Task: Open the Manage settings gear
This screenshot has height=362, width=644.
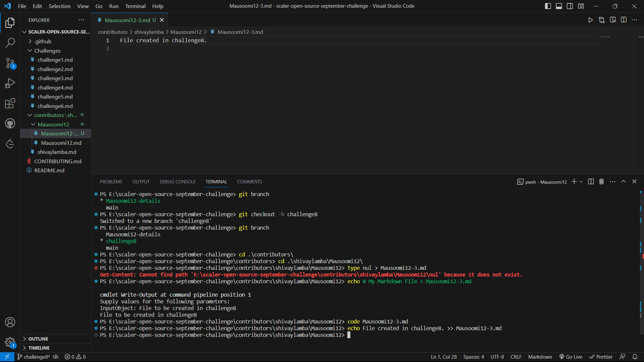Action: tap(10, 343)
